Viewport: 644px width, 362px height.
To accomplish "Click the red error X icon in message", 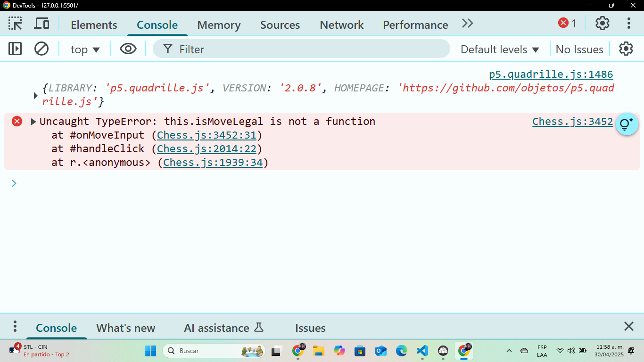I will [17, 121].
